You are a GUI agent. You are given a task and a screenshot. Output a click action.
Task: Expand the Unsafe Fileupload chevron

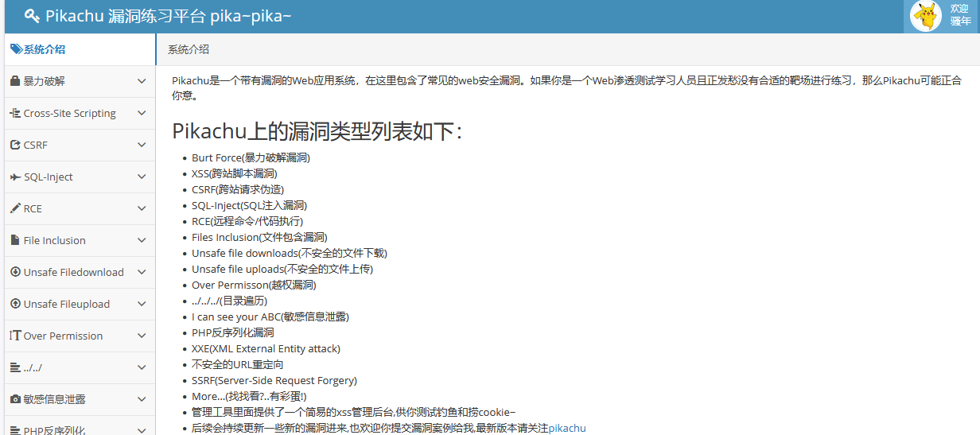coord(142,304)
